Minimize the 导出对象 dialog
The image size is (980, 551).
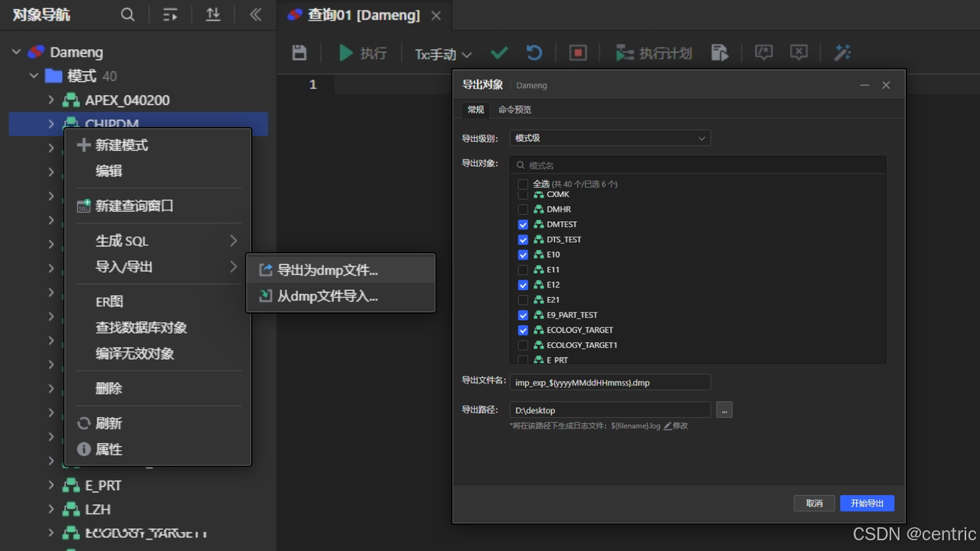[x=864, y=85]
